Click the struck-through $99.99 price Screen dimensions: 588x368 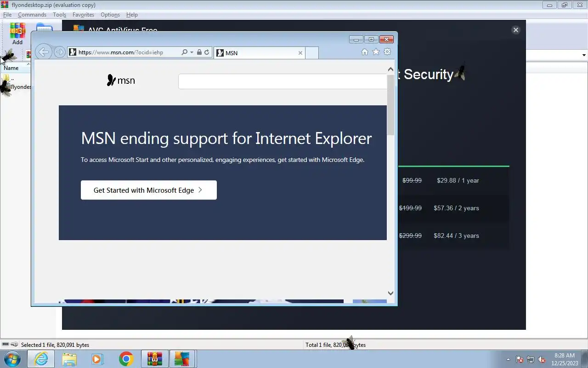click(412, 180)
